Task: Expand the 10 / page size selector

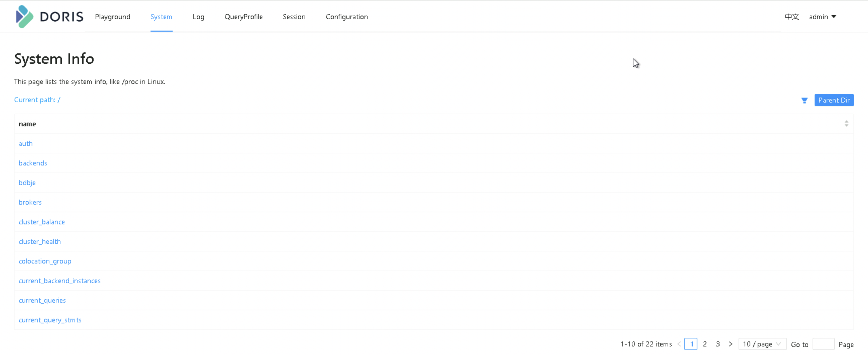Action: click(x=762, y=344)
